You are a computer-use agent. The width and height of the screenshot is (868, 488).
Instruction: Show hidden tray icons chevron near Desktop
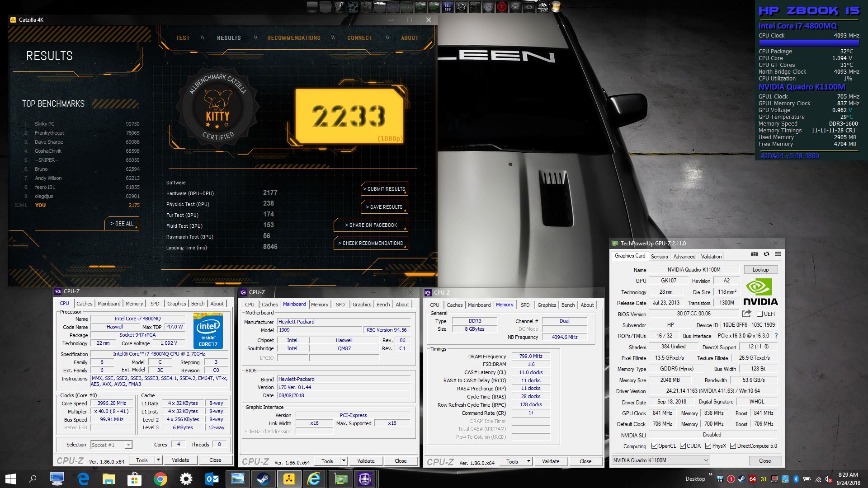(710, 475)
